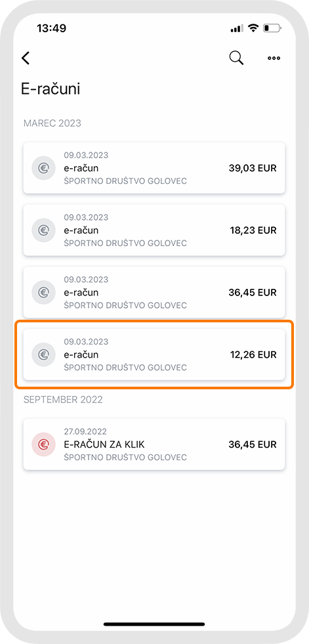
Task: Tap the SEPTEMBER 2022 section header
Action: [63, 399]
